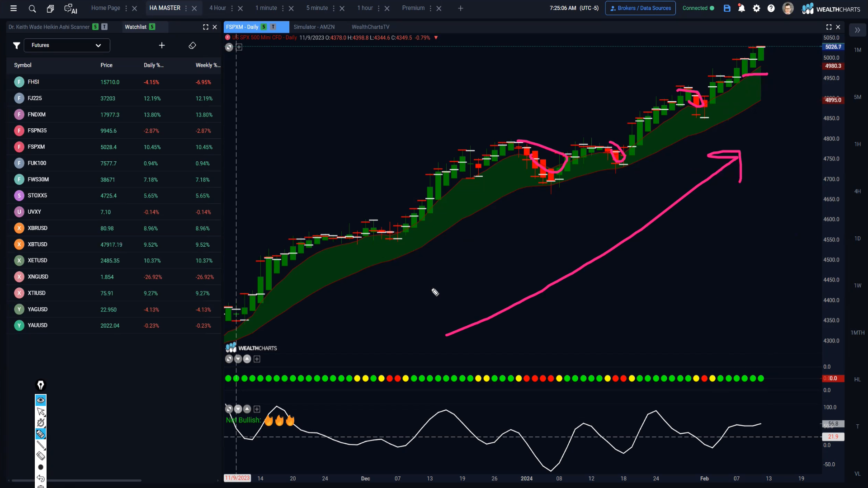Toggle the Connected status indicator
Viewport: 868px width, 488px height.
pyautogui.click(x=698, y=8)
